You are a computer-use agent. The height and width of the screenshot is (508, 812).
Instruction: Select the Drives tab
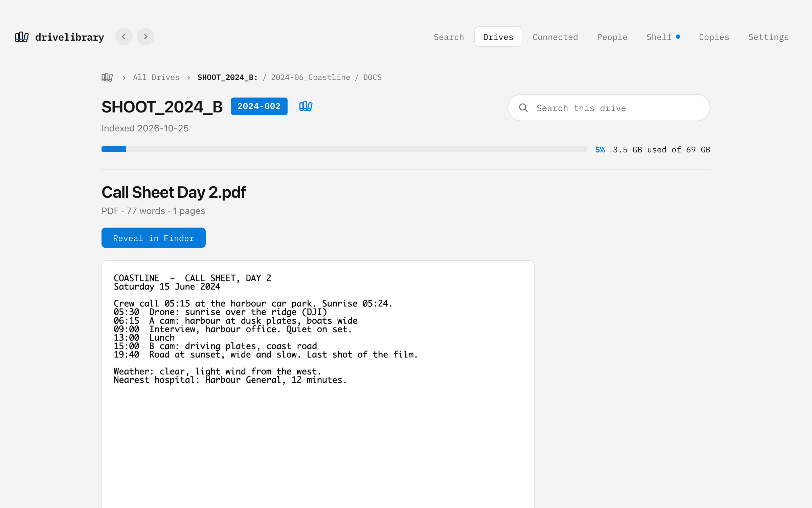[x=498, y=37]
